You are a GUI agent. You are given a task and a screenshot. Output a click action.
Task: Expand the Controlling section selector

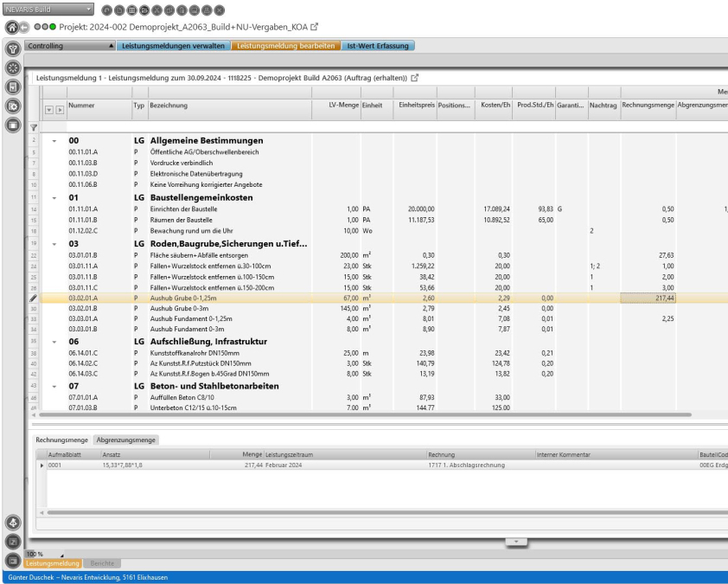(x=111, y=45)
